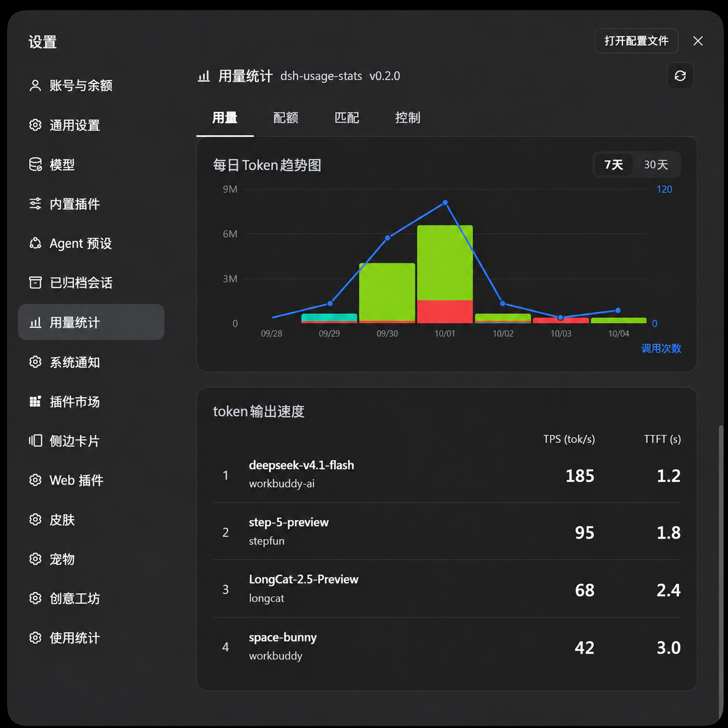Go to 通用设置 in the sidebar

[91, 125]
